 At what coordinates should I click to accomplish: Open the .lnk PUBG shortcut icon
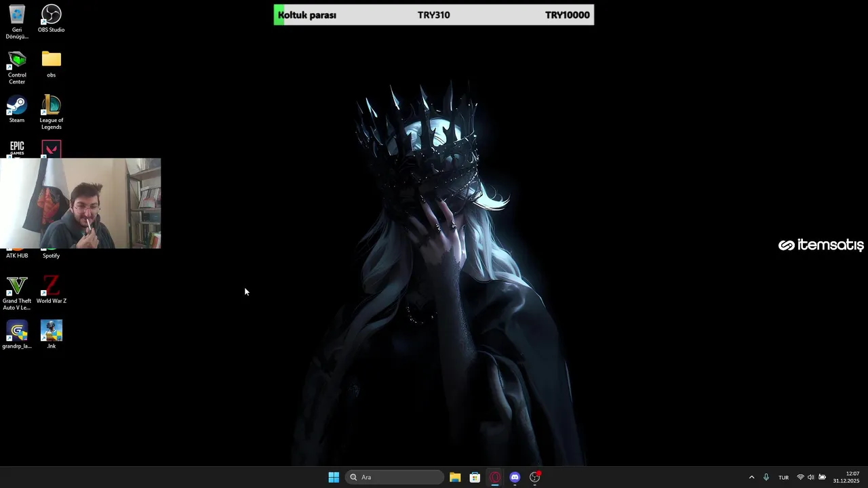52,335
